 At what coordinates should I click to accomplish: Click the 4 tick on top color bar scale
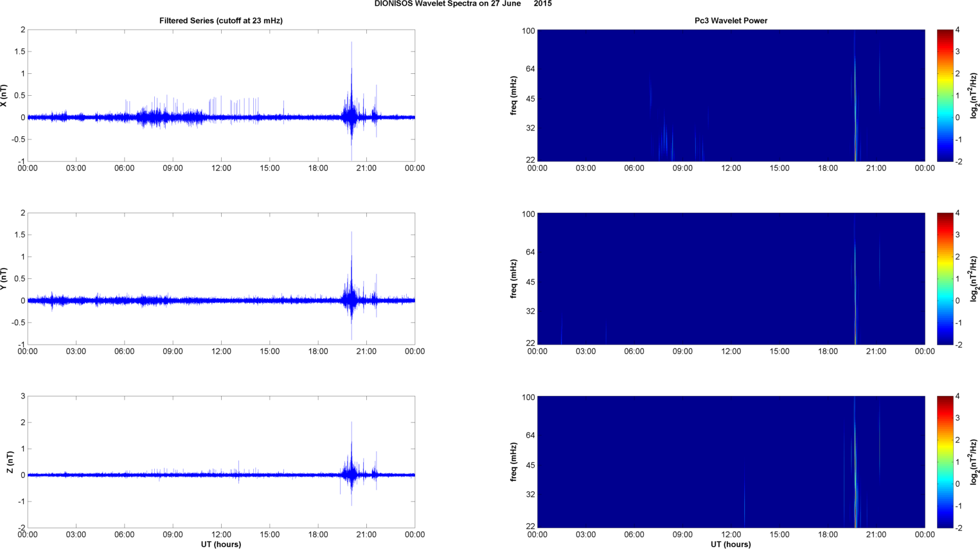point(958,30)
